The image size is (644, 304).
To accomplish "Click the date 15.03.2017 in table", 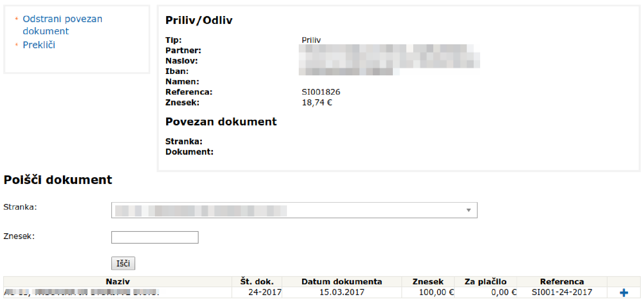I will click(x=341, y=292).
